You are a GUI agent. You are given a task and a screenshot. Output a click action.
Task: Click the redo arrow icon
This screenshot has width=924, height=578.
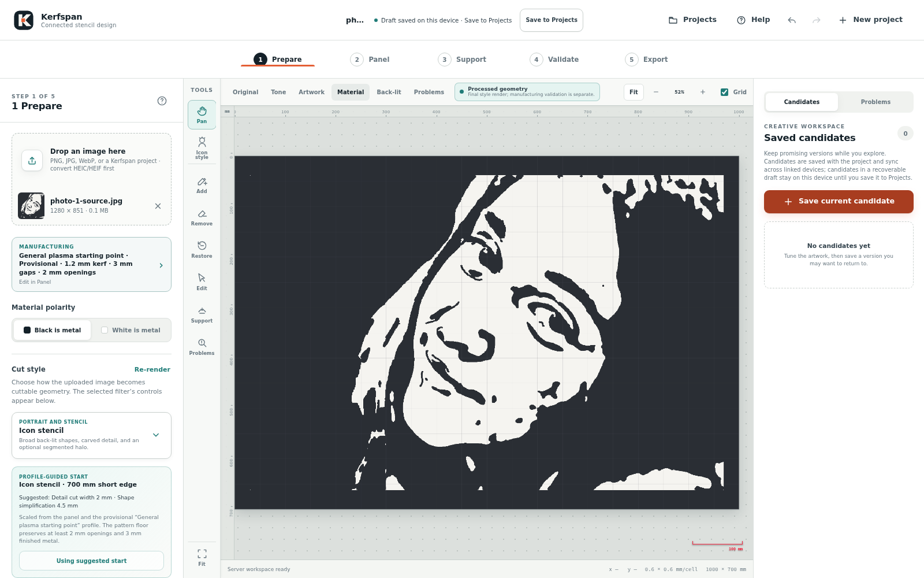(817, 20)
